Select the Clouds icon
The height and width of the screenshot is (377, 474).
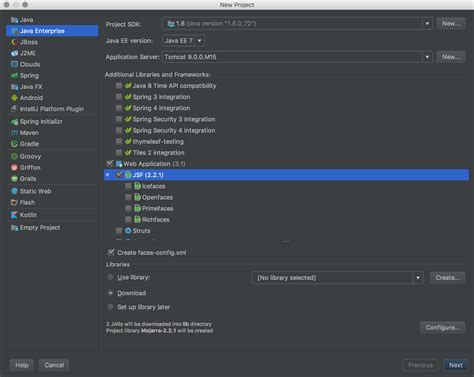(14, 64)
